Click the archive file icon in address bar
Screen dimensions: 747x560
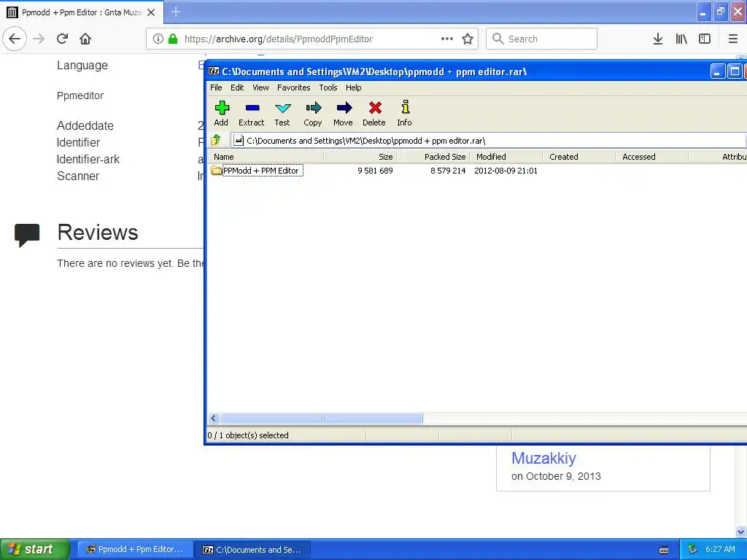pos(239,141)
